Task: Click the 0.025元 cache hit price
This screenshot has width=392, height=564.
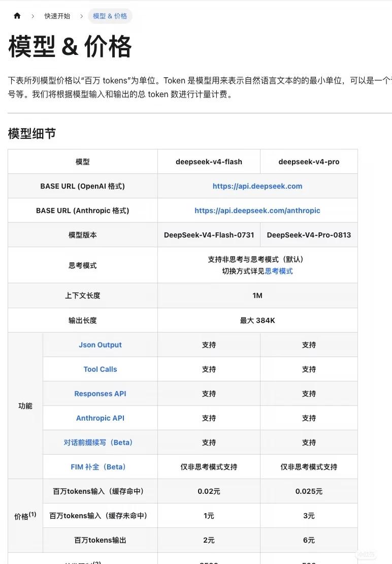Action: click(x=309, y=491)
